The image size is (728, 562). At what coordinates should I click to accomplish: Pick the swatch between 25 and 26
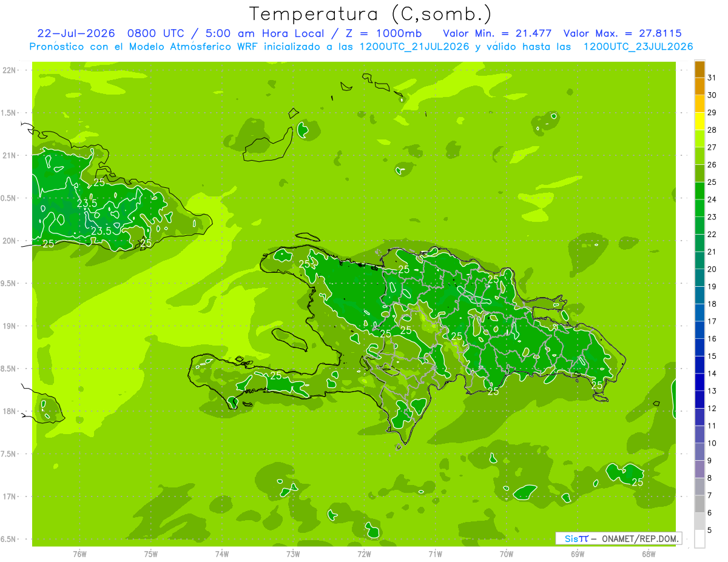pyautogui.click(x=699, y=173)
